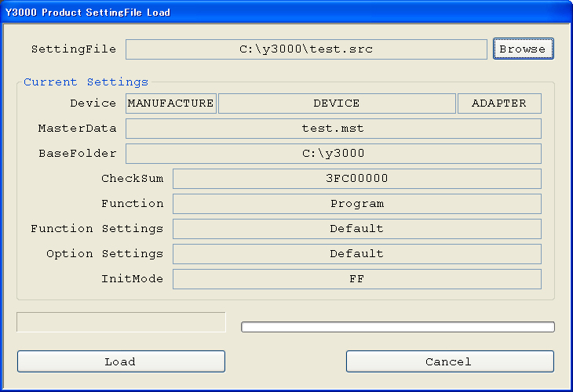Click the MANUFACTURE device field
The height and width of the screenshot is (392, 573).
171,103
